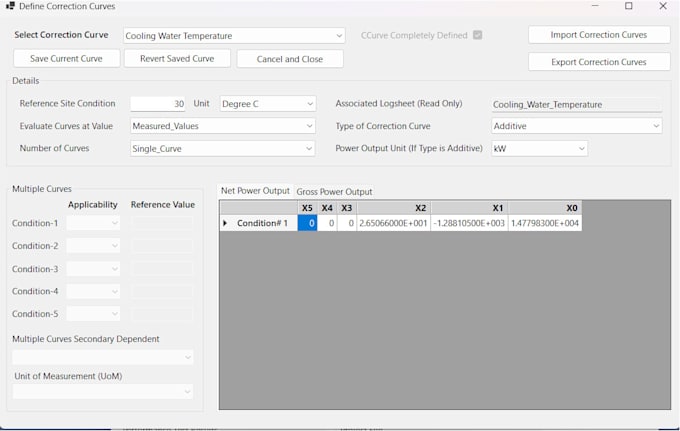This screenshot has height=431, width=680.
Task: Click the Condition# 1 row header
Action: [x=258, y=223]
